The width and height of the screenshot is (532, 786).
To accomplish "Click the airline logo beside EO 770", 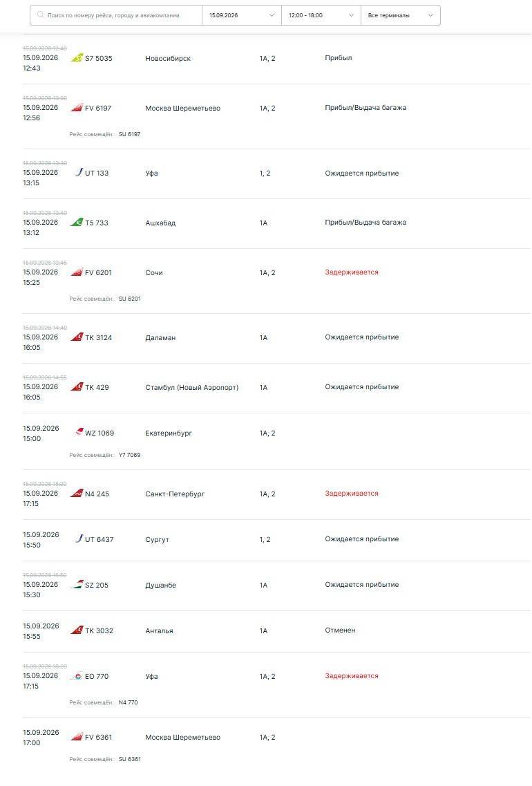I will click(77, 675).
